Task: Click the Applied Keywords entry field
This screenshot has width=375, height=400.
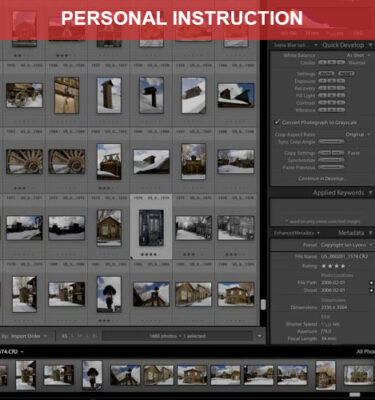Action: pyautogui.click(x=322, y=212)
